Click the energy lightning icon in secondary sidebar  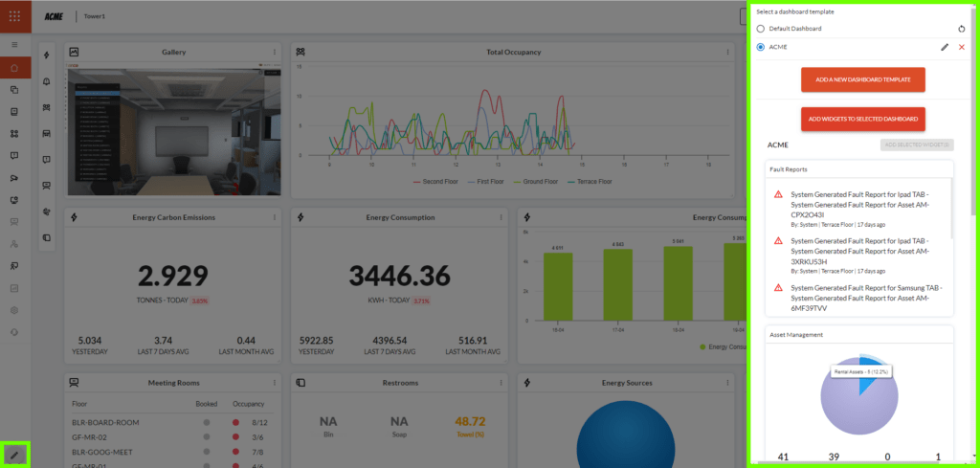pyautogui.click(x=47, y=56)
